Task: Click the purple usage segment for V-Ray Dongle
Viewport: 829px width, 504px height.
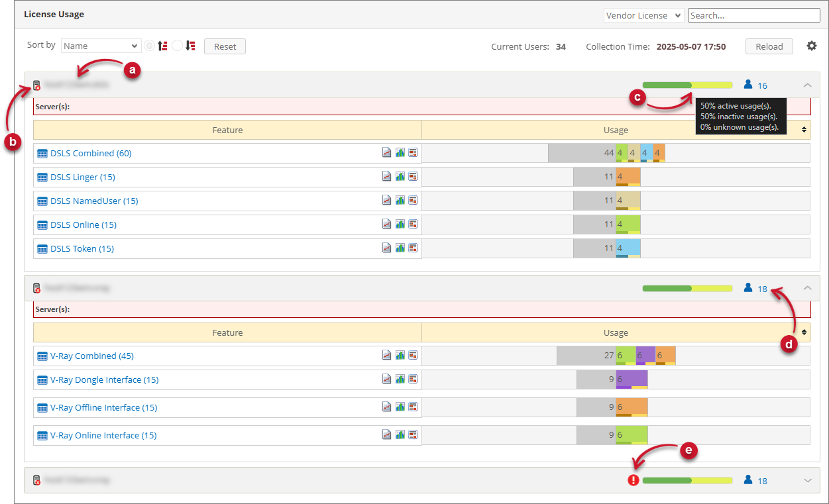Action: [632, 379]
